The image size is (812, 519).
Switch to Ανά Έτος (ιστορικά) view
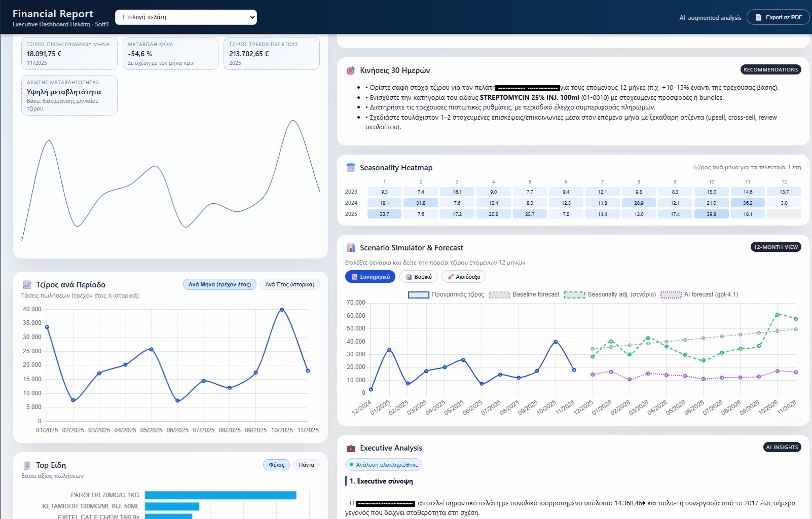[x=289, y=285]
